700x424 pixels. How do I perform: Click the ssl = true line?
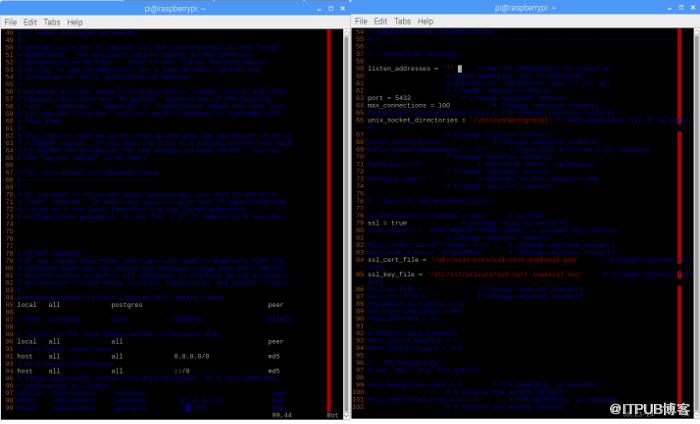tap(388, 223)
